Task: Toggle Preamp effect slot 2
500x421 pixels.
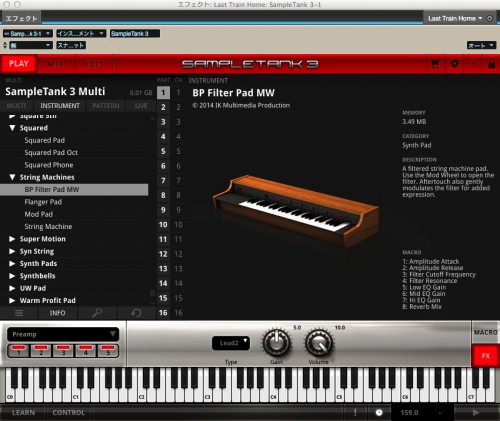Action: click(x=41, y=351)
